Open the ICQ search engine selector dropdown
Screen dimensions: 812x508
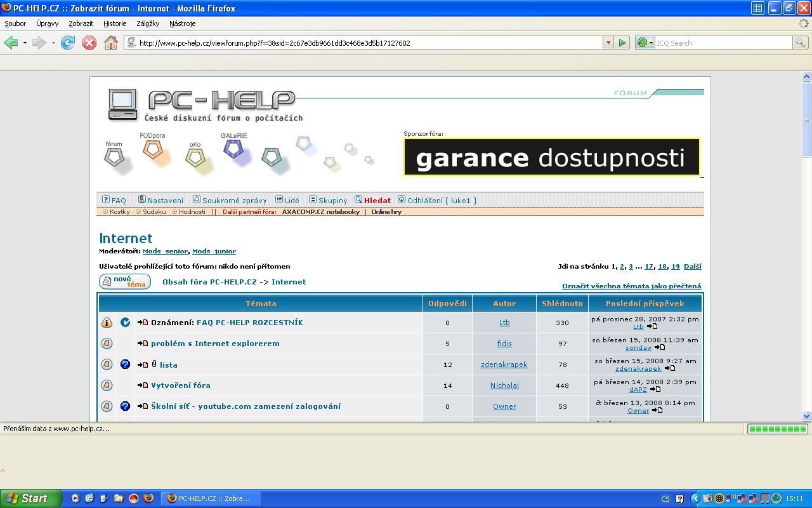click(x=645, y=43)
